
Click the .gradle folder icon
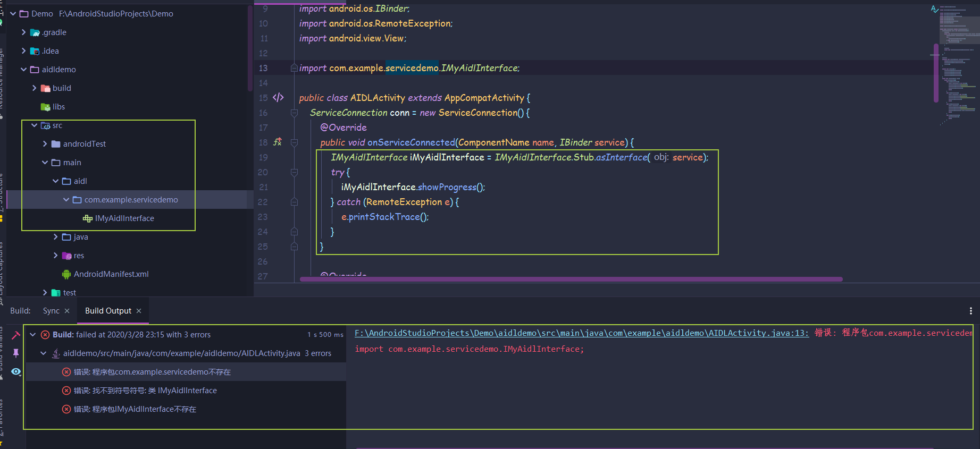(35, 32)
